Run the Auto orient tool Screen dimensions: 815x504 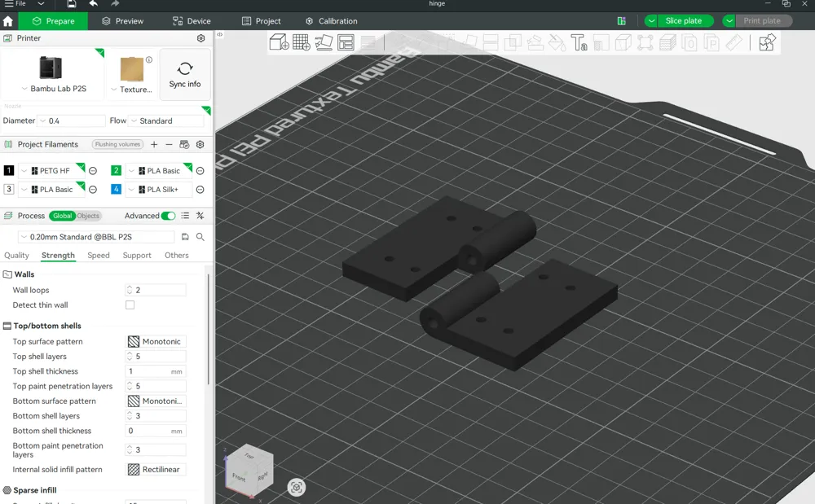(x=324, y=42)
